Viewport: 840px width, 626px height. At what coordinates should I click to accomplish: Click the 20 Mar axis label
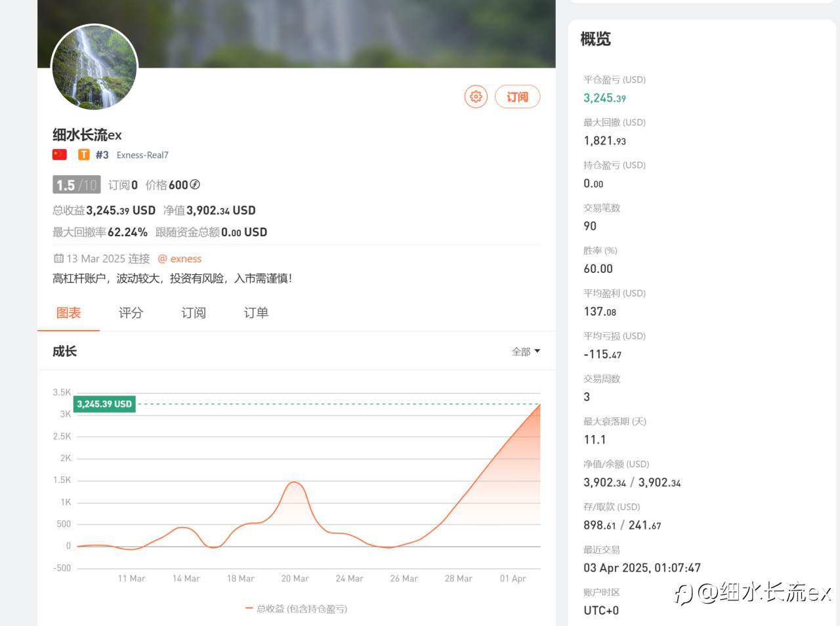point(295,578)
